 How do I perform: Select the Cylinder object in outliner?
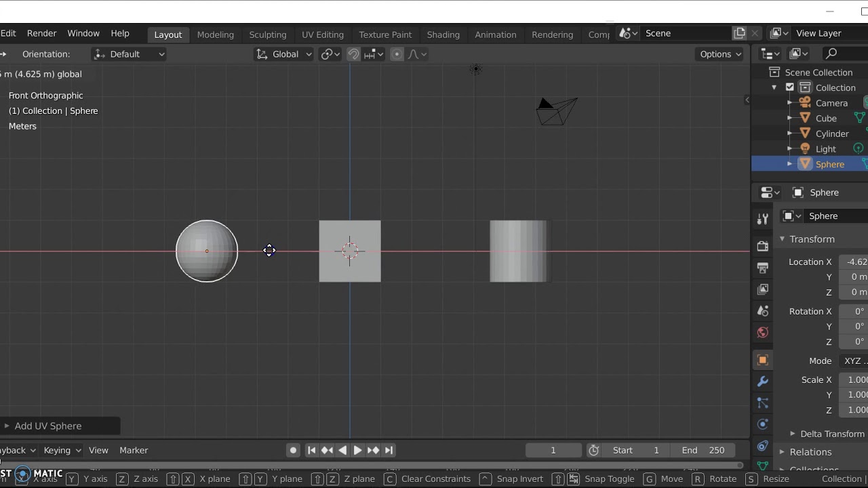(x=832, y=134)
